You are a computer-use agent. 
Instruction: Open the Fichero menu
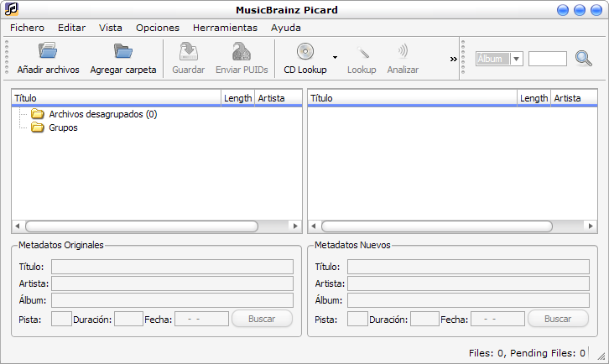(x=28, y=28)
